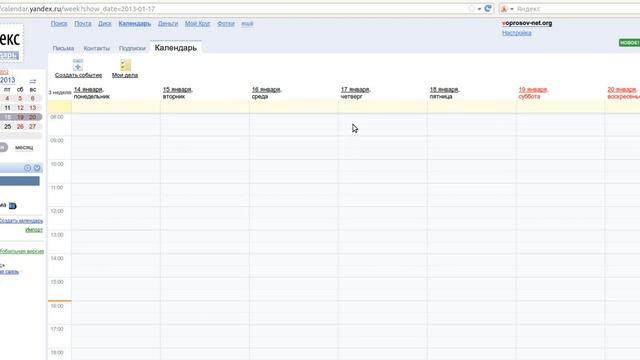Select the Календарь tab
Screen dimensions: 640x360
(176, 48)
